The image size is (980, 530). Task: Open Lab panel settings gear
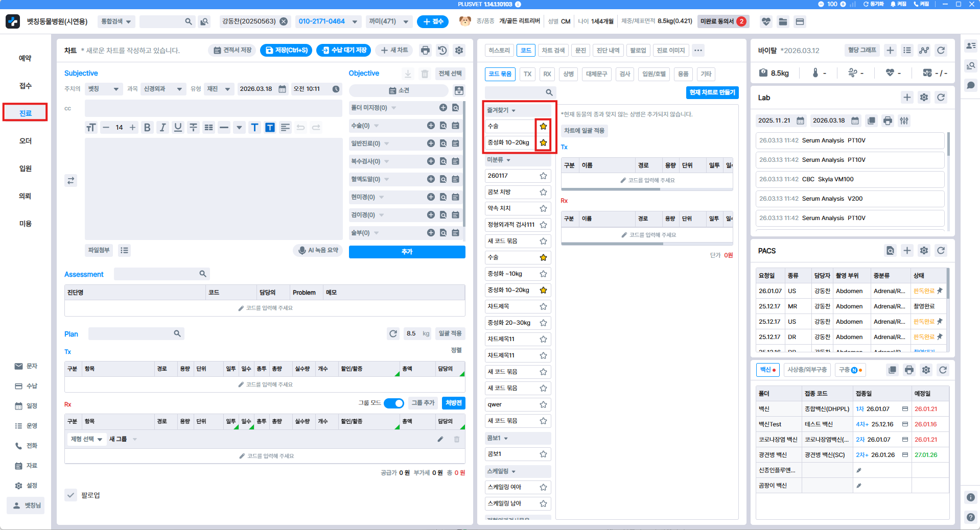(924, 98)
